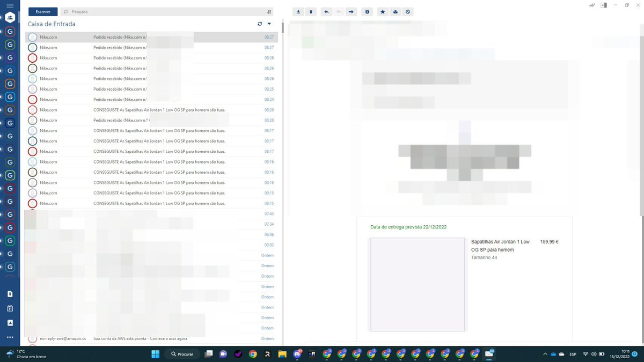Open the Pedido recebido email at 08:24

click(151, 99)
